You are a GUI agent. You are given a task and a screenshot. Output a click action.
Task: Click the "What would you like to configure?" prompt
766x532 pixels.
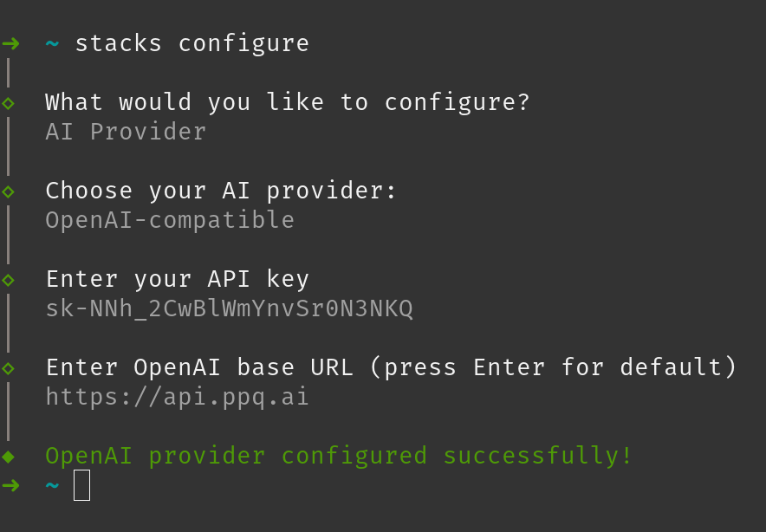point(287,102)
